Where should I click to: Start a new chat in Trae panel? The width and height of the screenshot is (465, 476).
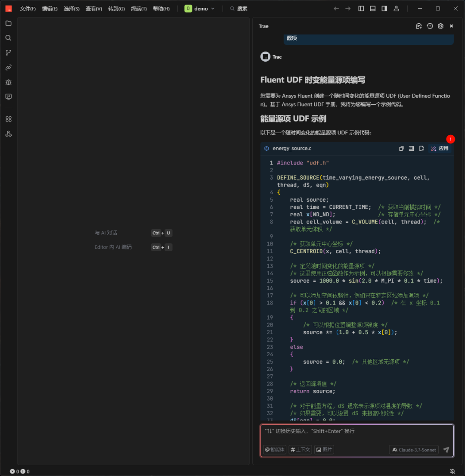tap(418, 26)
